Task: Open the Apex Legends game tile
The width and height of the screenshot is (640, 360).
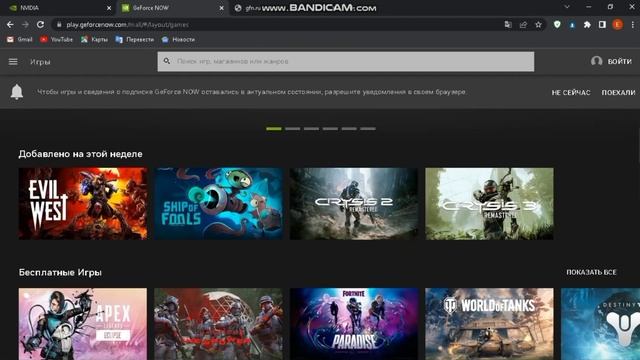Action: click(83, 324)
